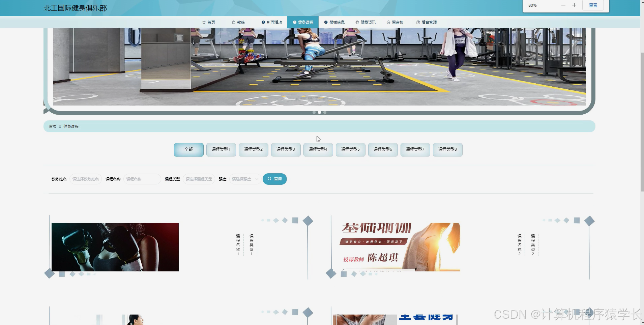644x325 pixels.
Task: Select the second carousel dot
Action: tap(319, 112)
